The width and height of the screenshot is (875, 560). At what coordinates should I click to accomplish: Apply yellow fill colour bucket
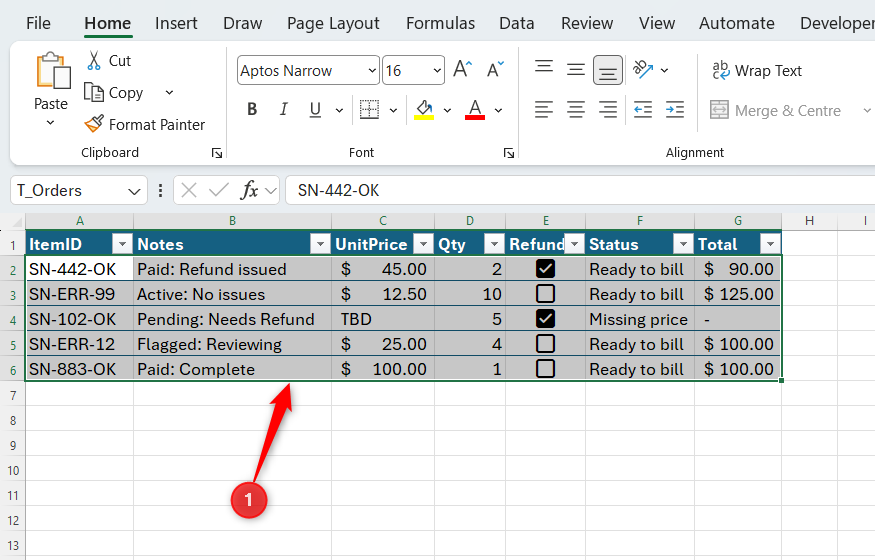tap(424, 110)
